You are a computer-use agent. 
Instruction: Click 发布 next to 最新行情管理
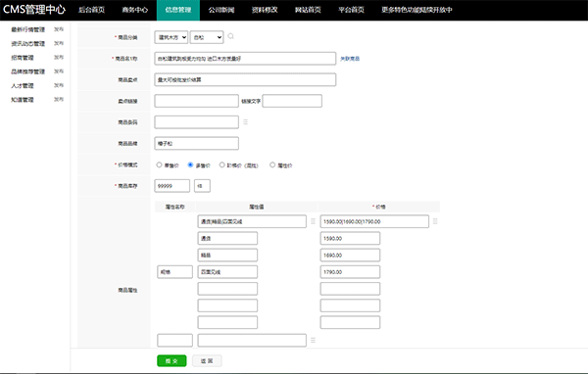point(59,29)
